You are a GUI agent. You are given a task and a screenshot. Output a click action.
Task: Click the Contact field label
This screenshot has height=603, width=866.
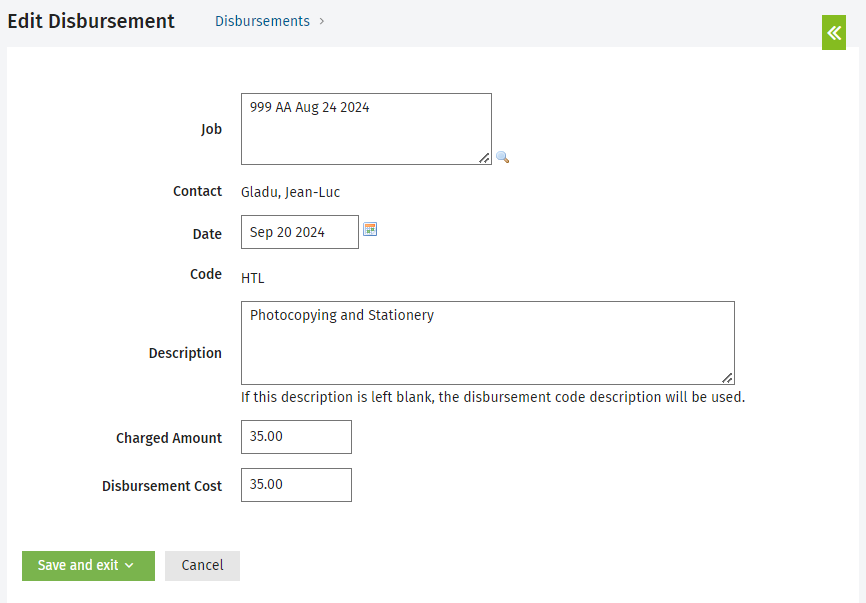(197, 191)
